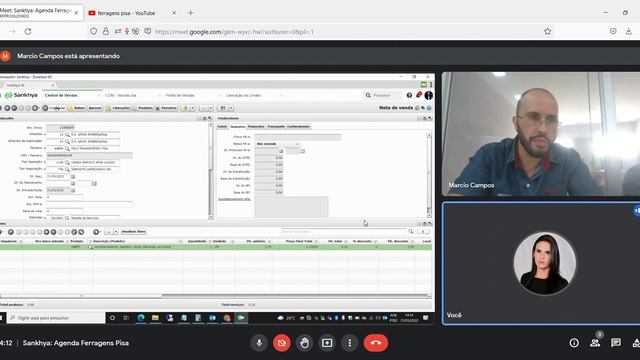
Task: Open the Quantidade column filter
Action: [209, 242]
